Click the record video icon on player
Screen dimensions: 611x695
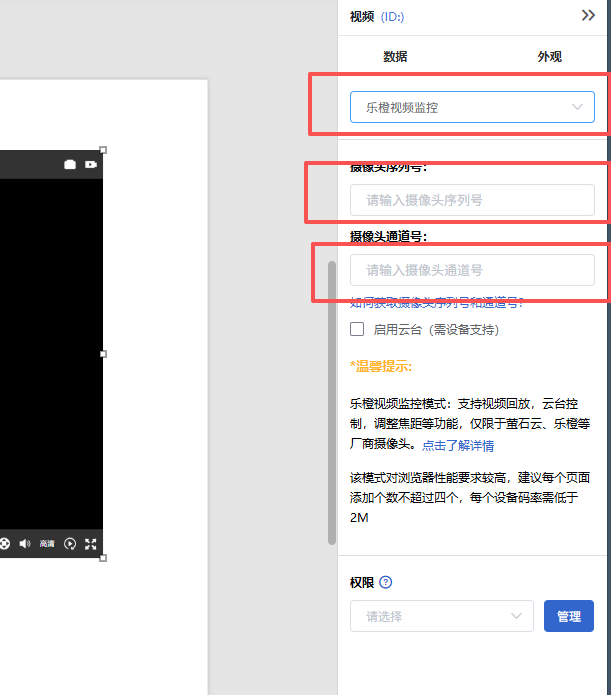[91, 164]
